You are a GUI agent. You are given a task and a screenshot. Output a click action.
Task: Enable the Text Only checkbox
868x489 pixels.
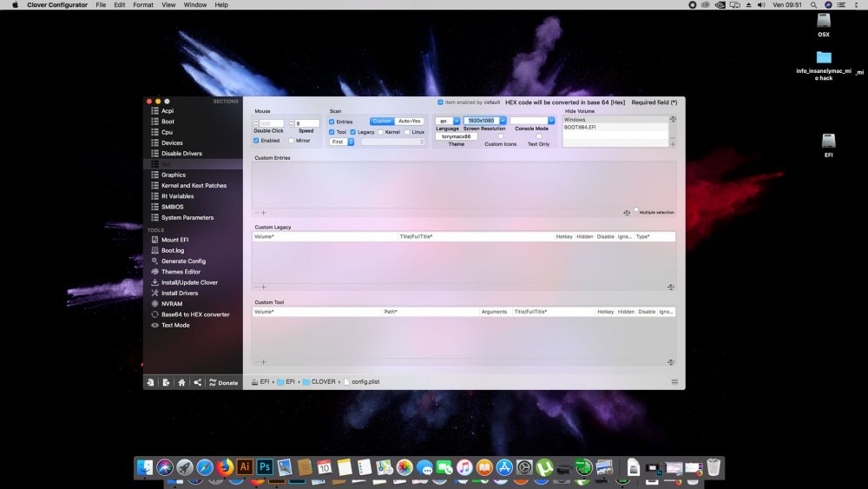(539, 136)
